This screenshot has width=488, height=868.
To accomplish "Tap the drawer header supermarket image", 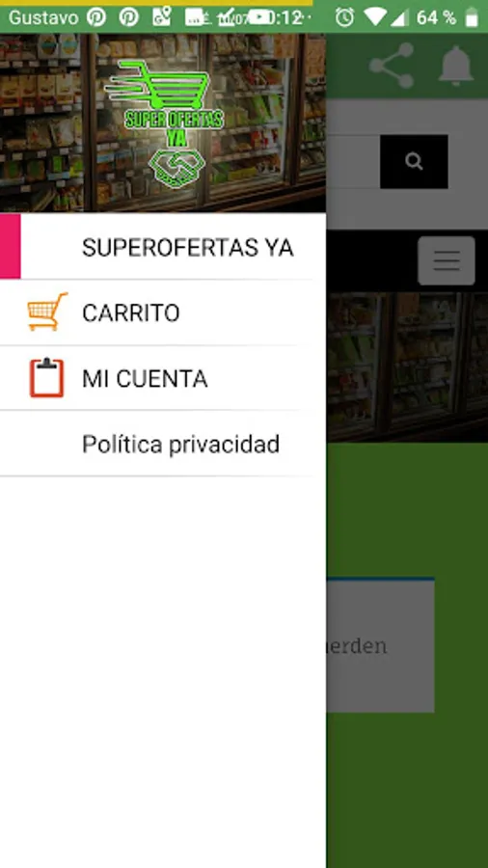I will (163, 122).
